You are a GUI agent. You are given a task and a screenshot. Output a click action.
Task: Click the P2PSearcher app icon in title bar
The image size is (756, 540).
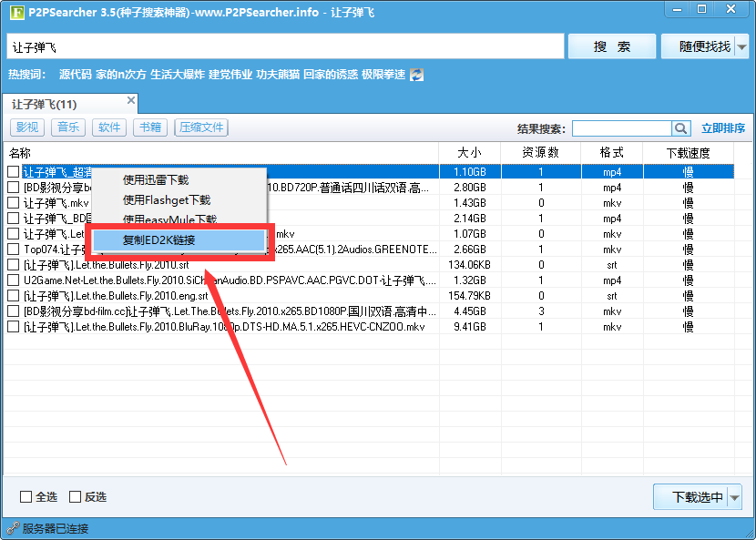tap(17, 12)
